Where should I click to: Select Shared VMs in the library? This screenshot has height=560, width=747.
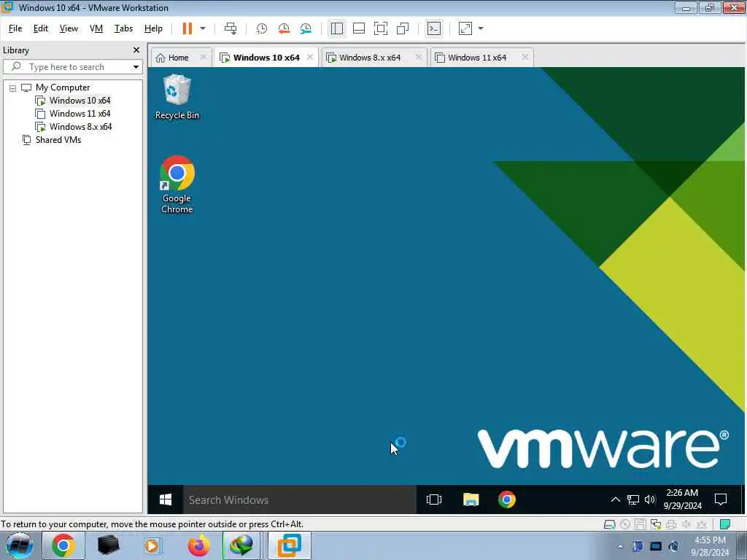[x=58, y=140]
